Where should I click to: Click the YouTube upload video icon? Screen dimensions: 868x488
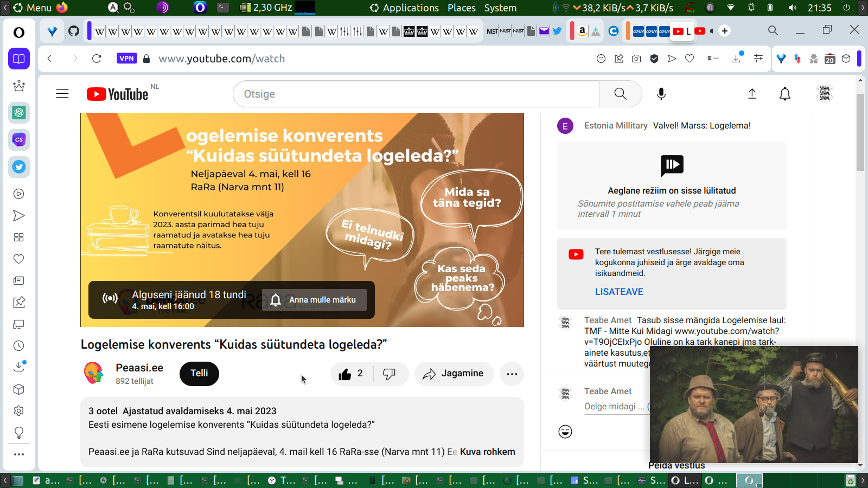click(x=752, y=94)
